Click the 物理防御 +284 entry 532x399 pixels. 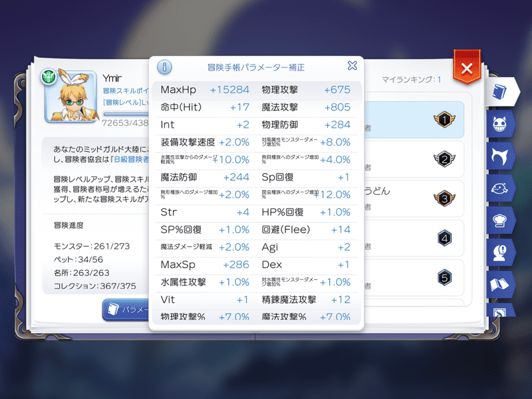(306, 125)
